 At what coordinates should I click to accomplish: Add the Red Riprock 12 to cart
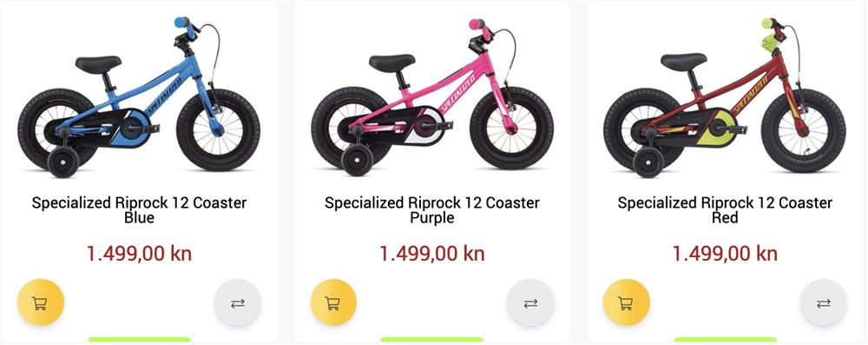(626, 302)
